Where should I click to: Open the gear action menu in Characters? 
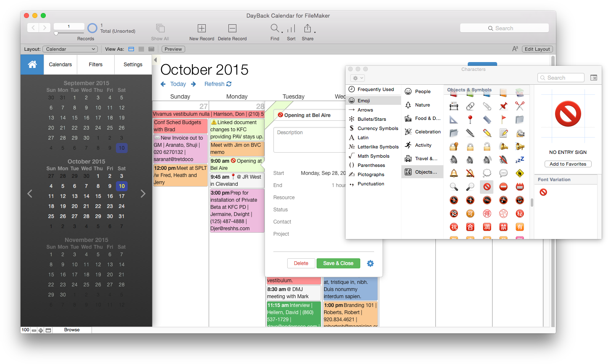[358, 78]
